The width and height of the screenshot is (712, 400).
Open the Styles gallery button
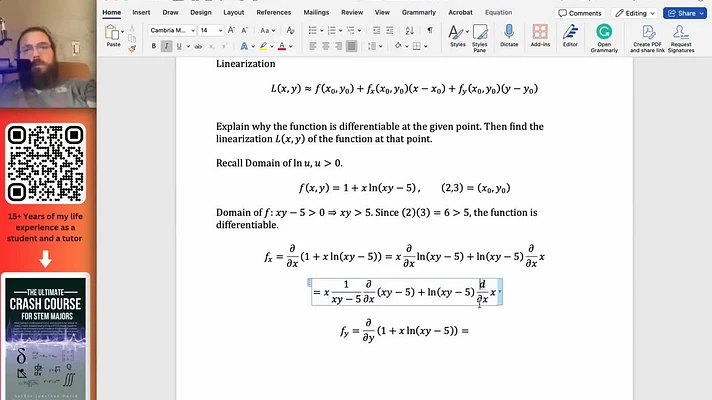click(x=458, y=35)
